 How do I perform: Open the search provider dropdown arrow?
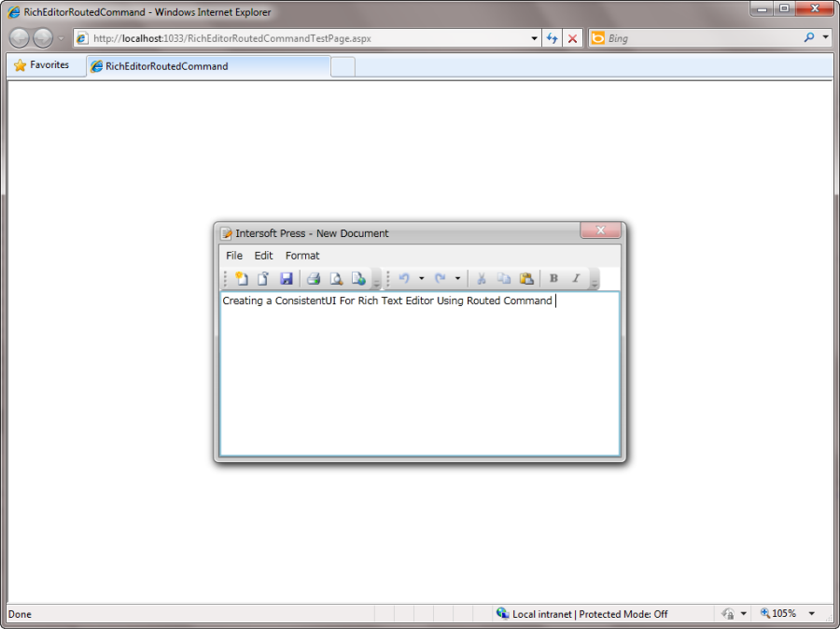[x=826, y=37]
